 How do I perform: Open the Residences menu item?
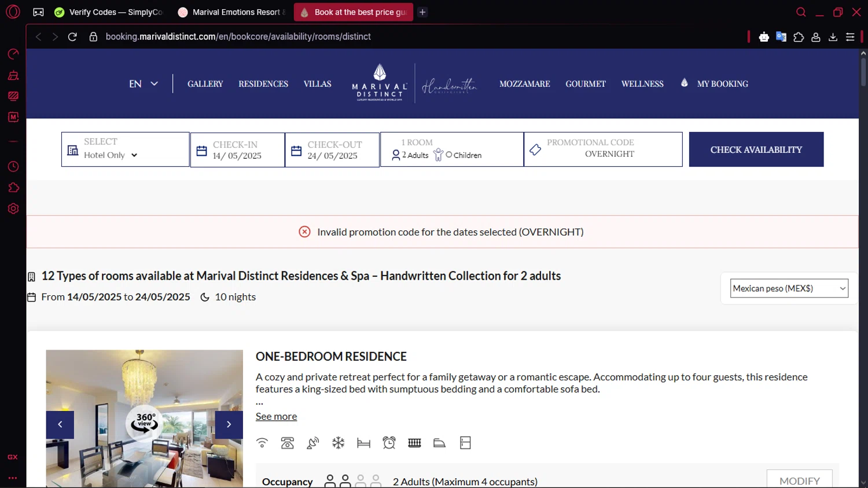pos(263,84)
